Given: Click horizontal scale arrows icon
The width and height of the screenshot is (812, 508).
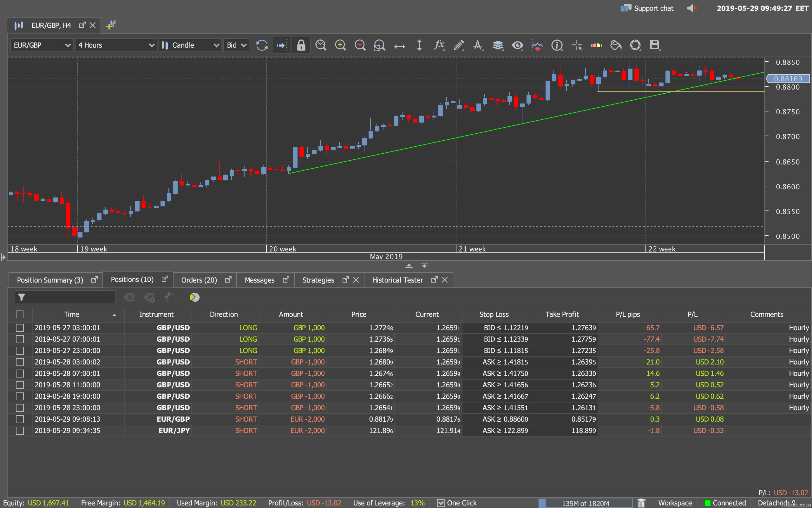Looking at the screenshot, I should 399,46.
